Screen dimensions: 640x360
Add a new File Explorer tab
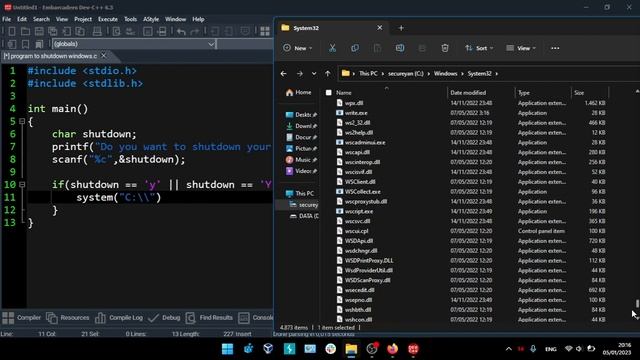[401, 28]
